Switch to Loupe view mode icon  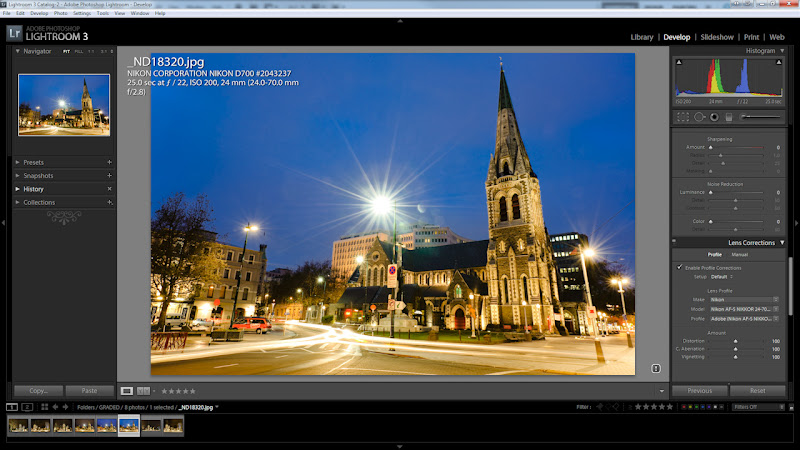[127, 390]
